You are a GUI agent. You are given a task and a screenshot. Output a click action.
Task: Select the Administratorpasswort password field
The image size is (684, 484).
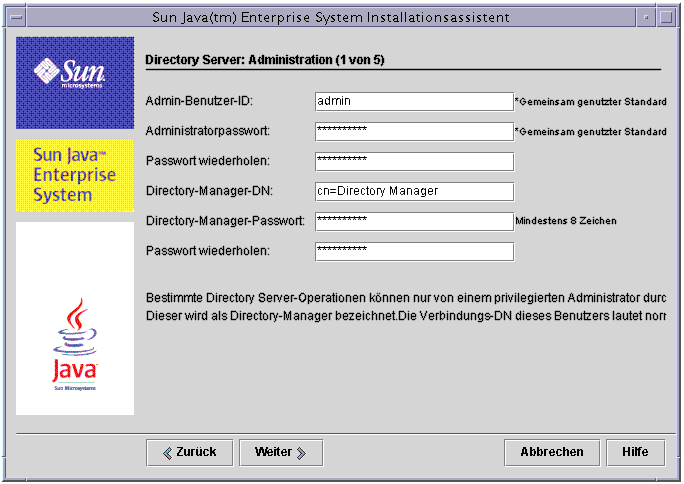pos(414,132)
